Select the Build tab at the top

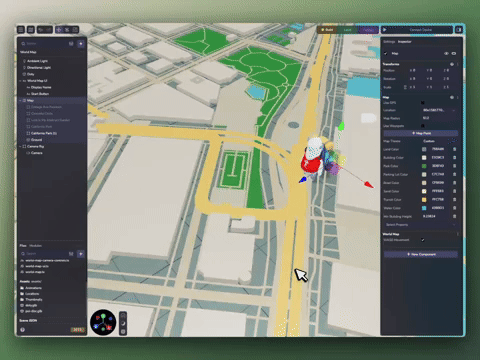(x=327, y=30)
